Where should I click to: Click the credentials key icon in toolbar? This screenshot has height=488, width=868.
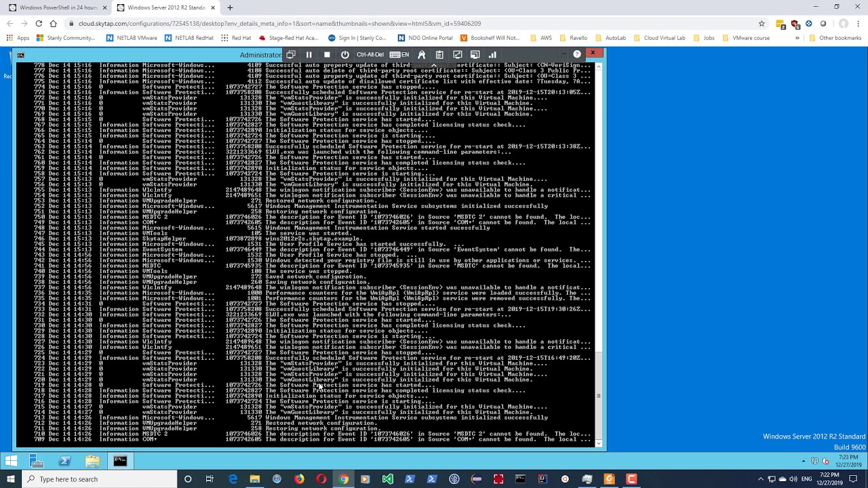click(x=422, y=55)
